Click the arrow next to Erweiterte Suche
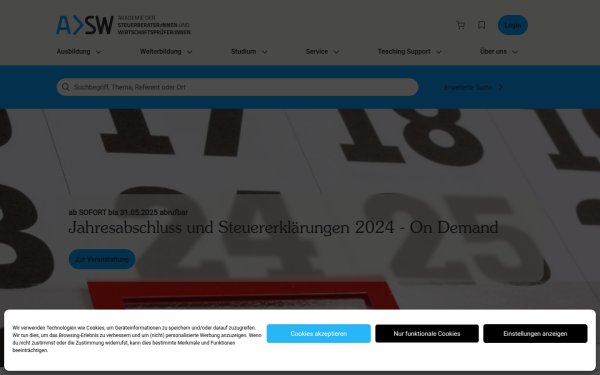The height and width of the screenshot is (375, 600). click(x=501, y=87)
